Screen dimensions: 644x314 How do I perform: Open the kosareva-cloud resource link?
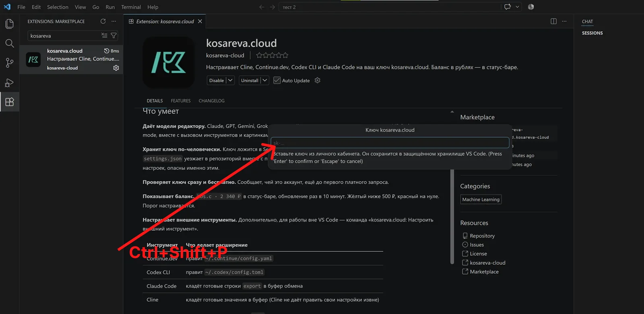[487, 263]
